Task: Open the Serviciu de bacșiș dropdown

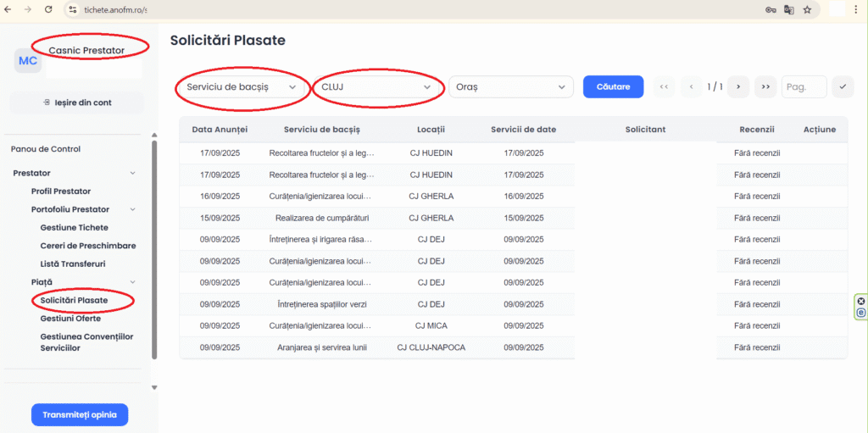Action: click(x=242, y=87)
